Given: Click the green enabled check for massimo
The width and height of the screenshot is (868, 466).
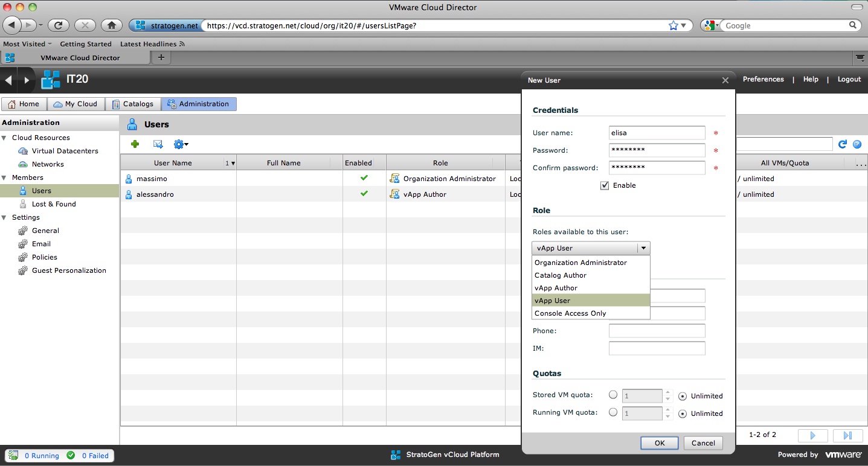Looking at the screenshot, I should point(364,178).
